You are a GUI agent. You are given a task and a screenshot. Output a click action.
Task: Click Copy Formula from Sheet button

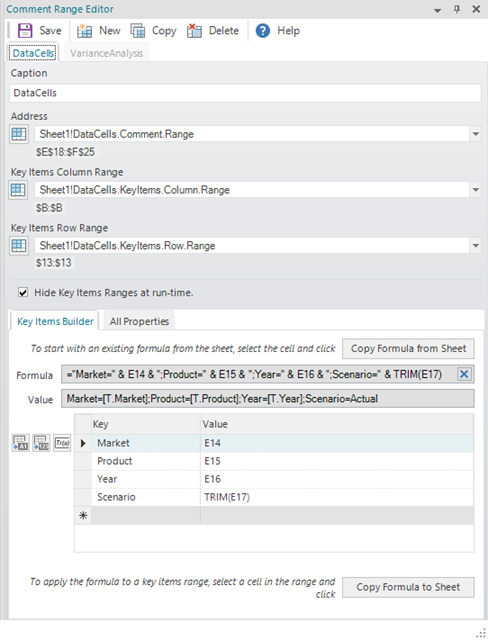pos(408,349)
